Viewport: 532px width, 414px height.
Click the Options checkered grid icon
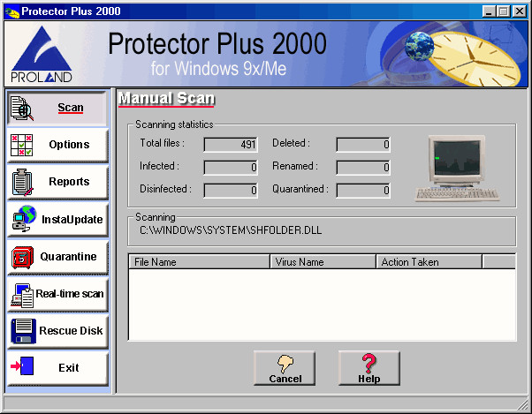click(x=22, y=145)
